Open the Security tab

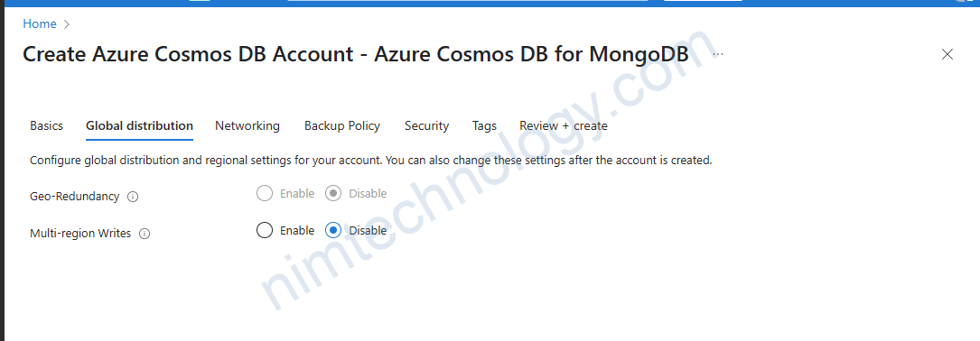pos(426,125)
